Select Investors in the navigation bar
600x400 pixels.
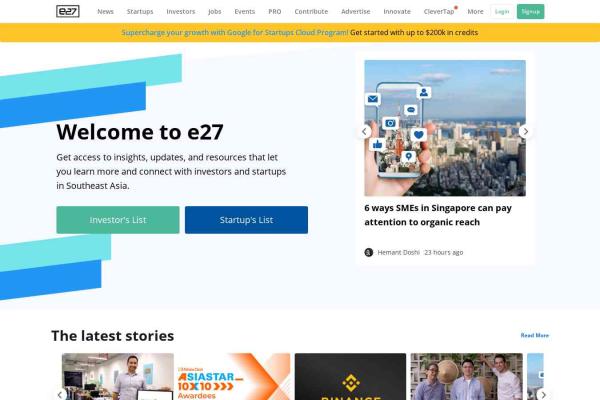pos(181,11)
